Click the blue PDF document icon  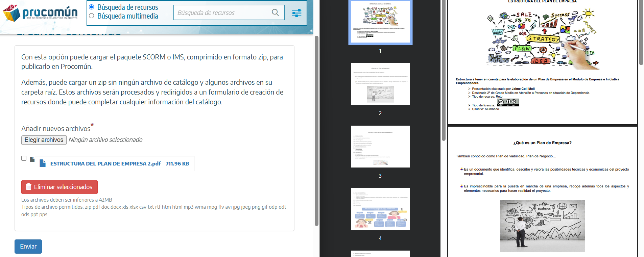click(43, 163)
